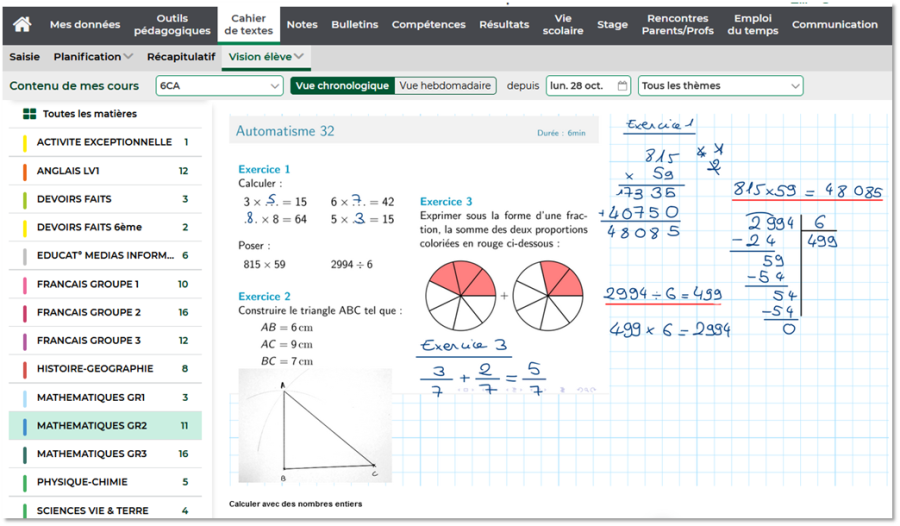Open the Compétences menu
The image size is (900, 526).
pos(429,25)
